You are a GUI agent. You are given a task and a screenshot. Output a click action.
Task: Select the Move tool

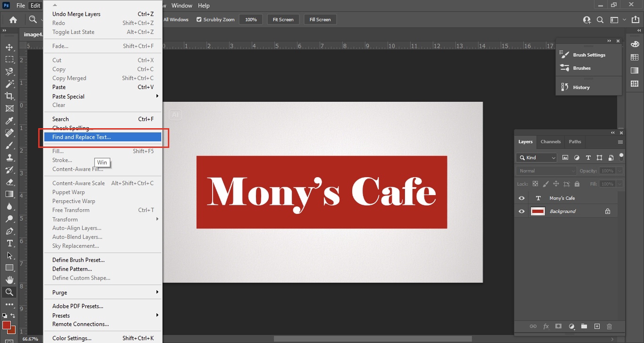10,47
